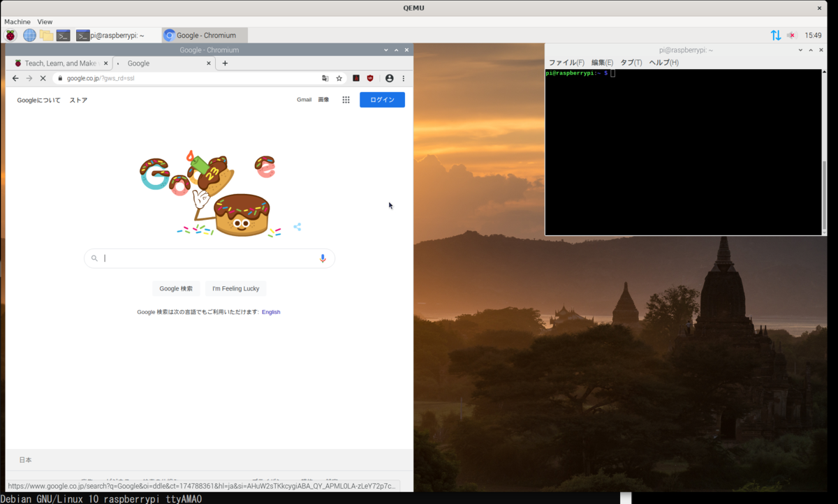Click the blue 'ログイン' button
This screenshot has width=838, height=504.
382,100
